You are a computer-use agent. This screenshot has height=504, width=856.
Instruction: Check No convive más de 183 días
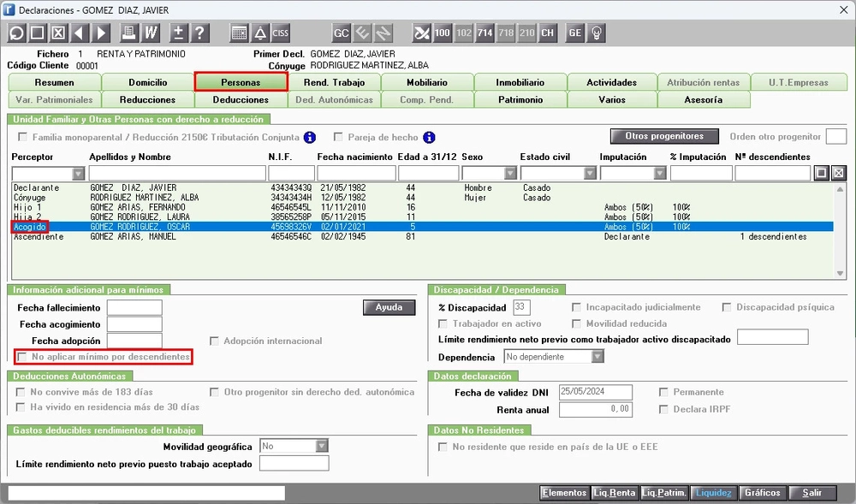coord(21,392)
